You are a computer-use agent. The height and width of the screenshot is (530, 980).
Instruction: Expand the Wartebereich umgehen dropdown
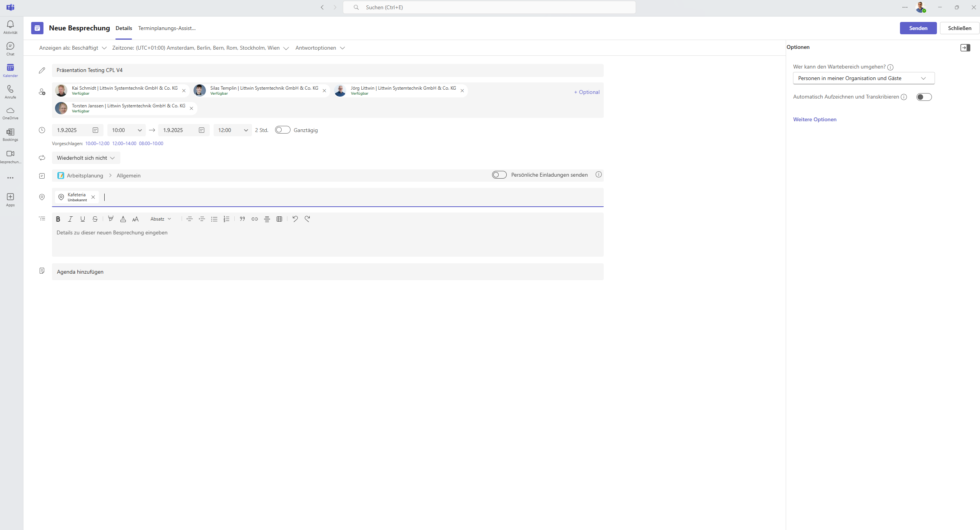click(863, 78)
